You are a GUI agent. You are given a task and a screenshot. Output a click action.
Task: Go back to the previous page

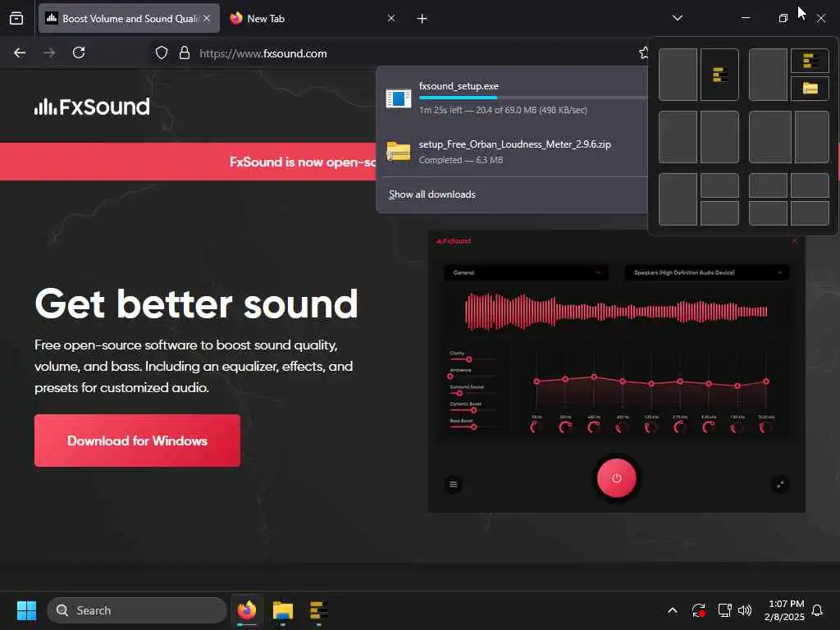tap(20, 53)
